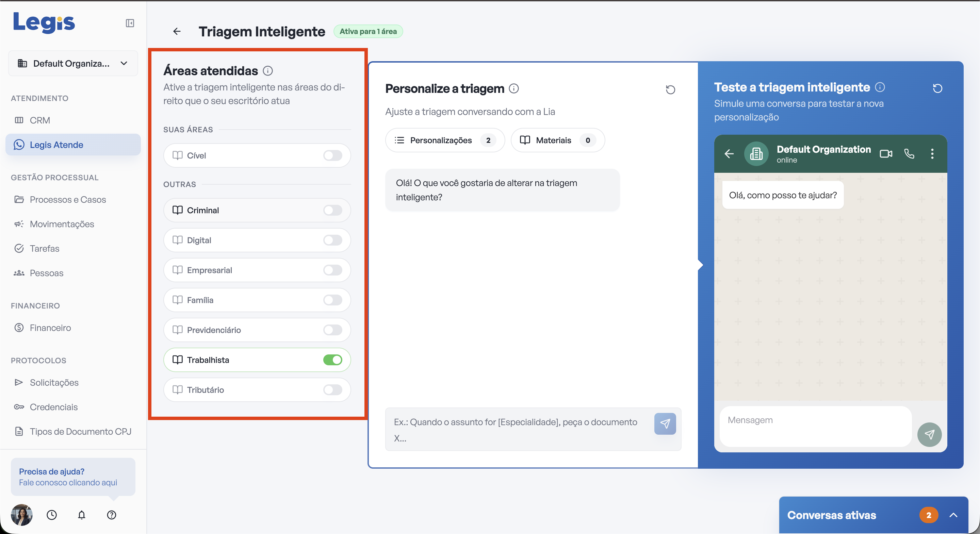Click the back arrow in the chat preview header

pyautogui.click(x=729, y=154)
